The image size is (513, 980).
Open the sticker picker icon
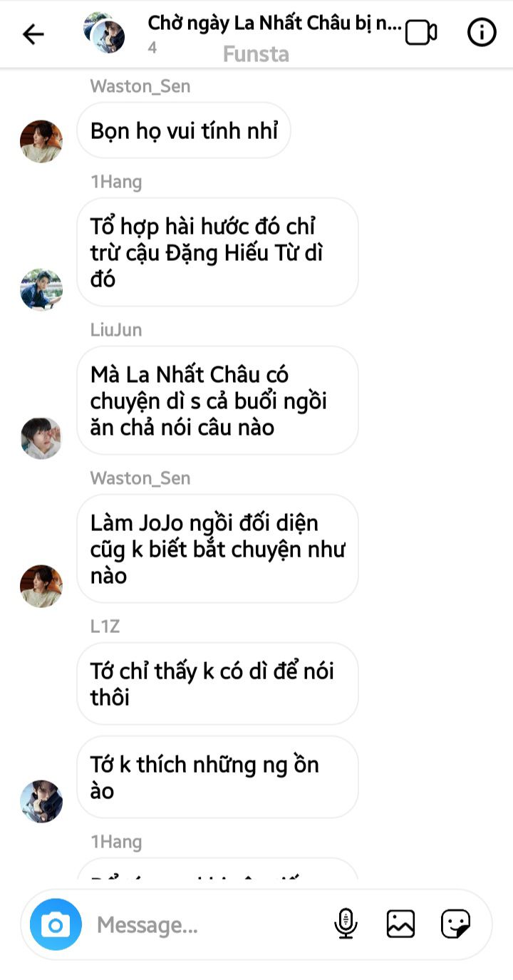pyautogui.click(x=455, y=924)
